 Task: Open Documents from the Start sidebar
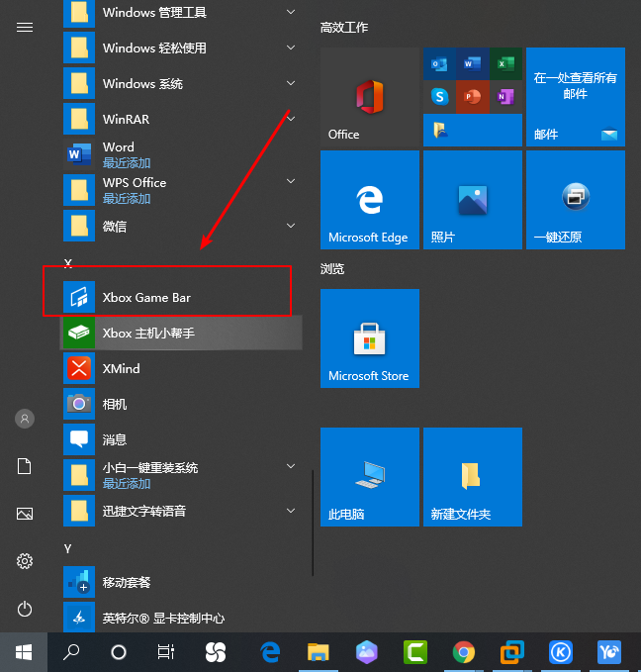click(x=25, y=466)
